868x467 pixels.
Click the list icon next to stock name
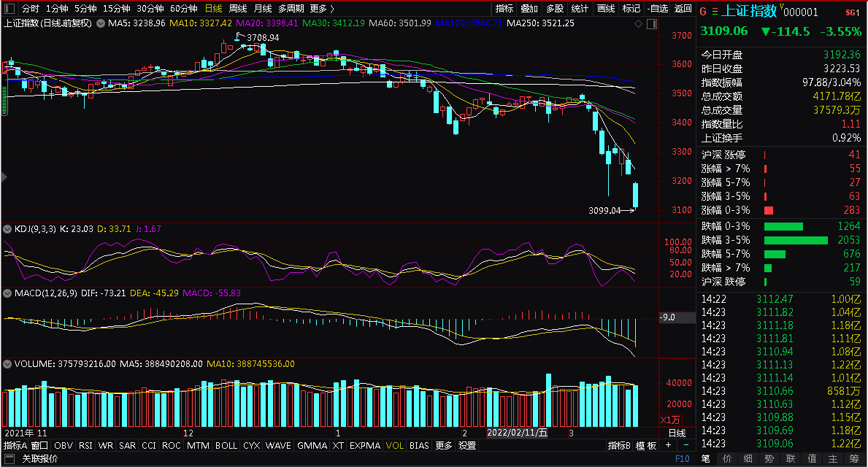point(715,12)
